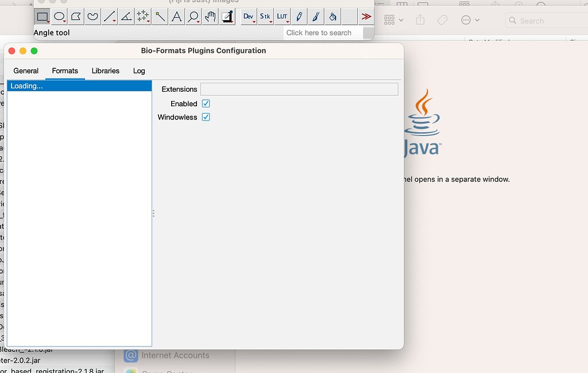The height and width of the screenshot is (373, 588).
Task: Toggle the Windowless checkbox
Action: coord(206,117)
